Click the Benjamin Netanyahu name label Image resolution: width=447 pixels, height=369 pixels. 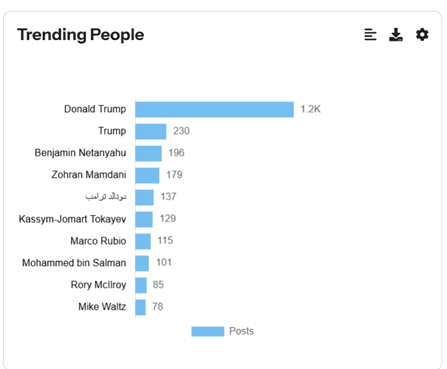pos(80,153)
